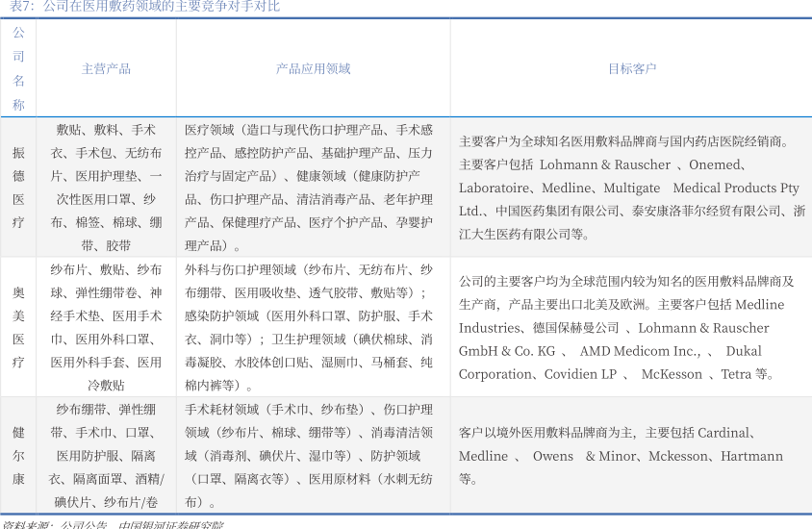Image resolution: width=812 pixels, height=529 pixels.
Task: Select the '公司名称' column header
Action: click(x=18, y=68)
